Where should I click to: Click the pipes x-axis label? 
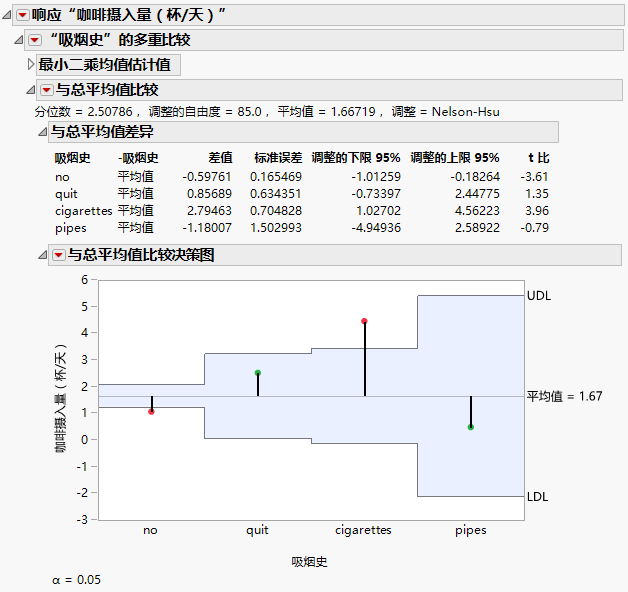(x=471, y=530)
